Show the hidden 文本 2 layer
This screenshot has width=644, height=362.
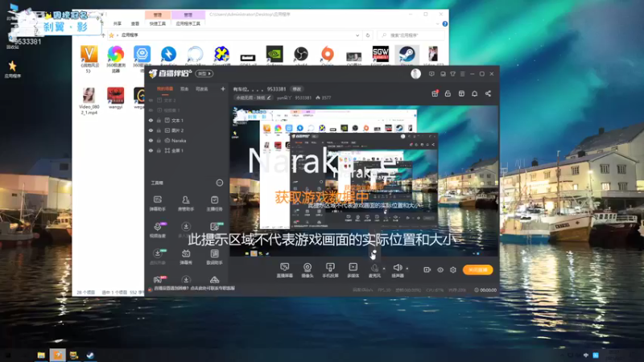[x=151, y=100]
